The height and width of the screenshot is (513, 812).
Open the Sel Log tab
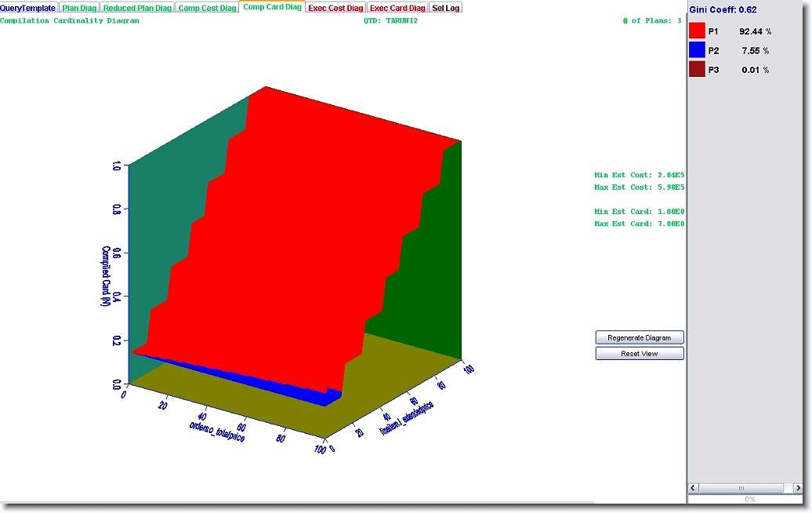(446, 8)
